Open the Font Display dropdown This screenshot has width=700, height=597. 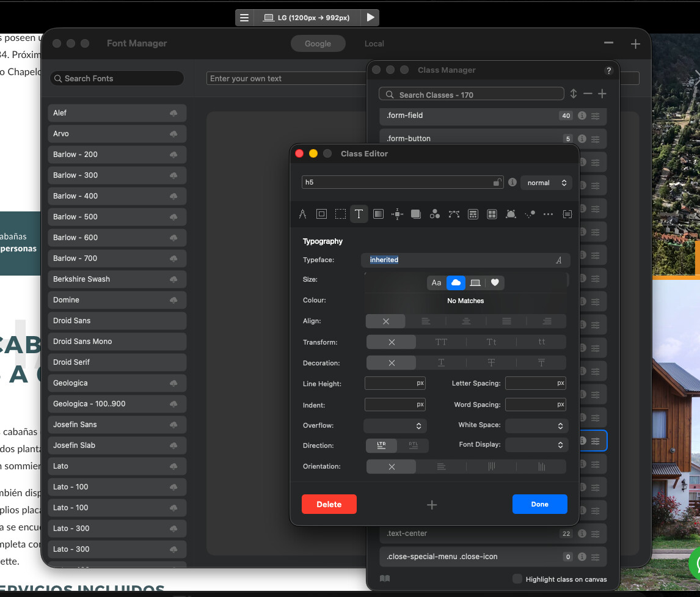click(x=536, y=445)
